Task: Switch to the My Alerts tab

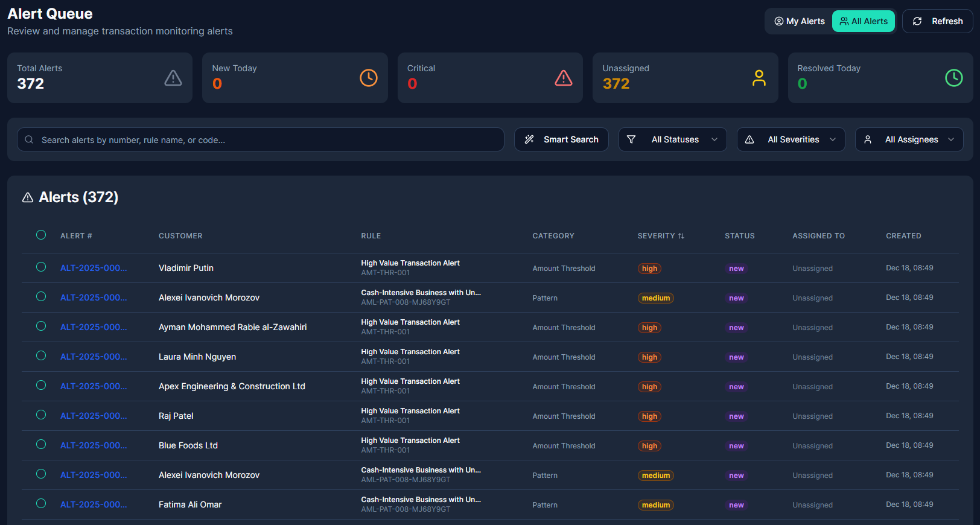Action: coord(799,21)
